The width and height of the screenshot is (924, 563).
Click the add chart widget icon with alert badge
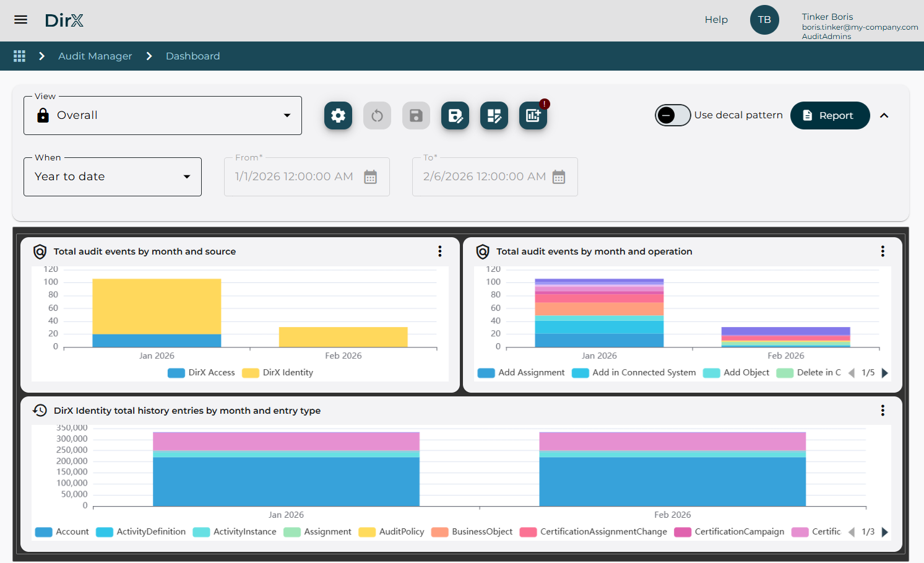pos(533,115)
